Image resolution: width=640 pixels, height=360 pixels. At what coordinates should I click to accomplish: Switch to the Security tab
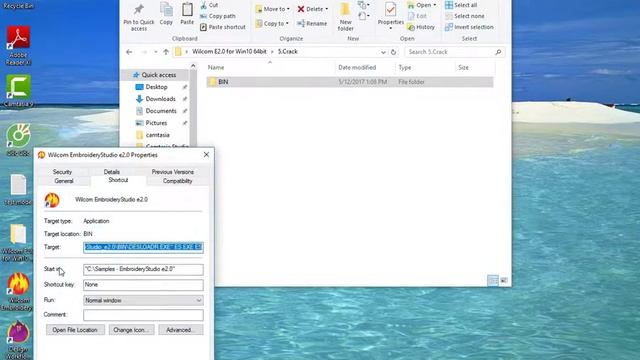point(62,172)
